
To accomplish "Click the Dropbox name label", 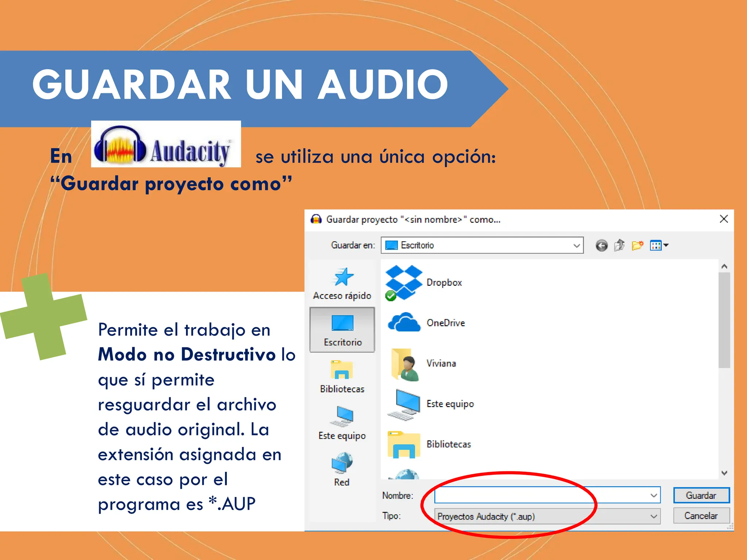I will coord(444,283).
